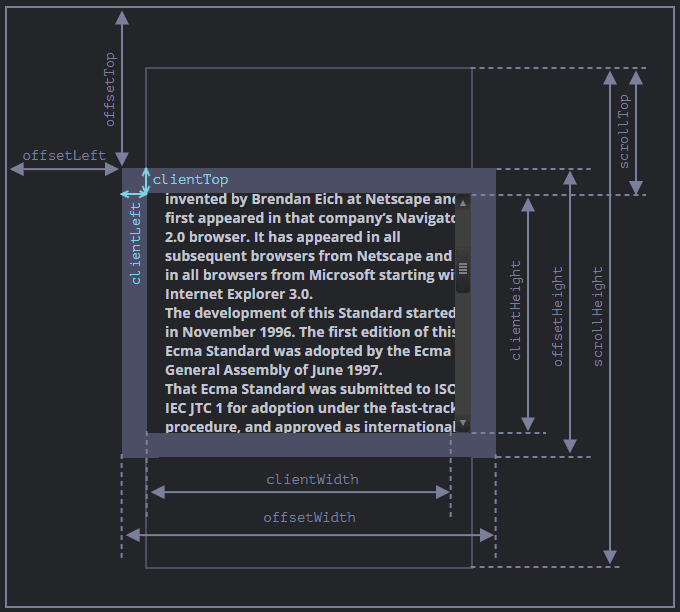
Task: Click the clientLeft horizontal arrow icon
Action: pyautogui.click(x=133, y=193)
